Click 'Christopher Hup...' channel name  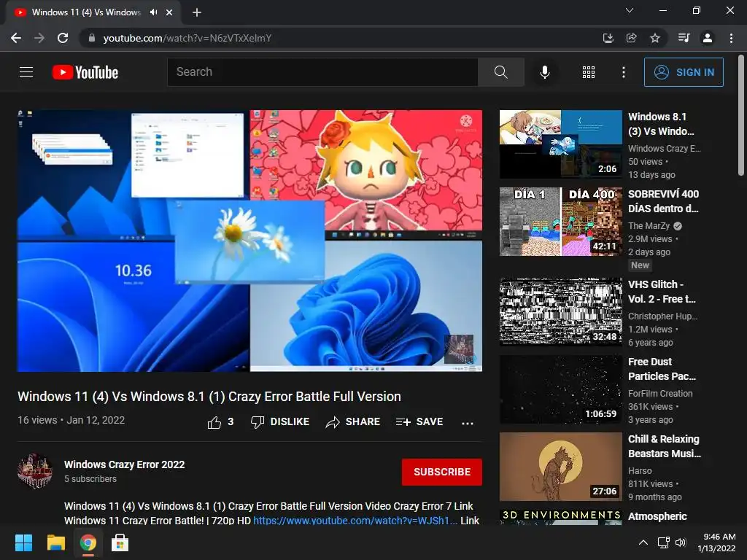click(662, 316)
